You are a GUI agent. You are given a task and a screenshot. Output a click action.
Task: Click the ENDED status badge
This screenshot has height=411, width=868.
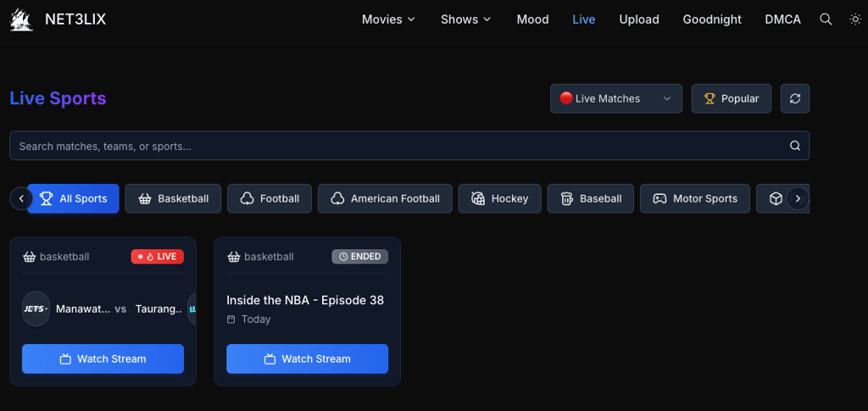(x=359, y=257)
